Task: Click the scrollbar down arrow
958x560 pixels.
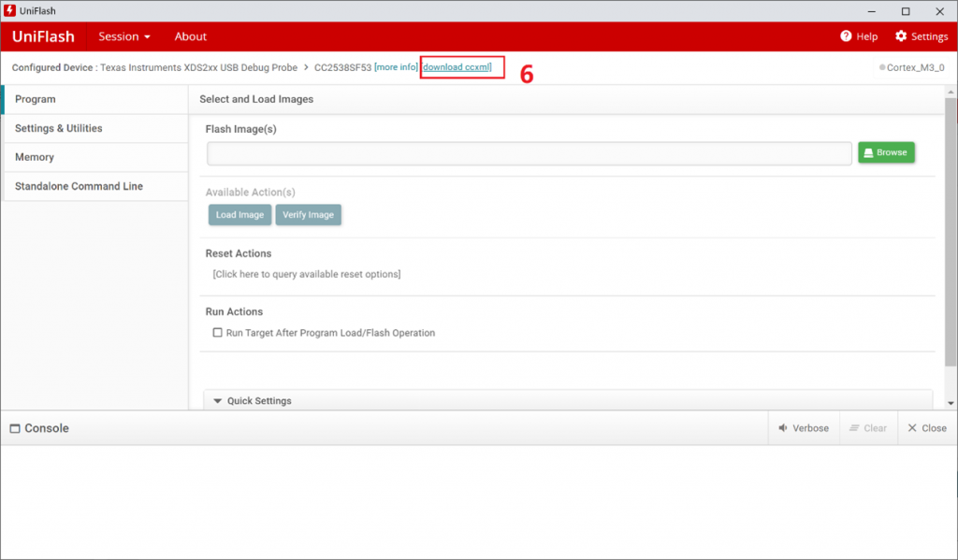Action: point(951,403)
